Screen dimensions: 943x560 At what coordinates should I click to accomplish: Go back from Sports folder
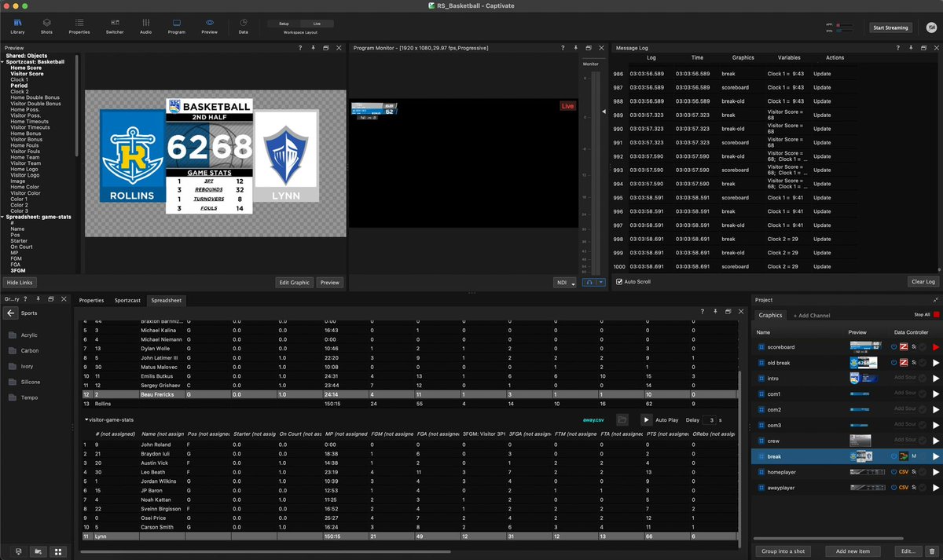[10, 313]
